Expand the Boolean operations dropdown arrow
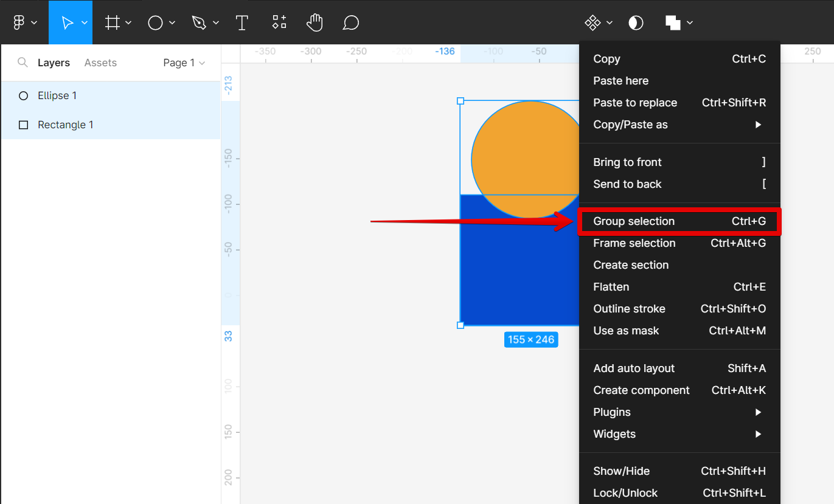This screenshot has height=504, width=834. click(x=690, y=22)
